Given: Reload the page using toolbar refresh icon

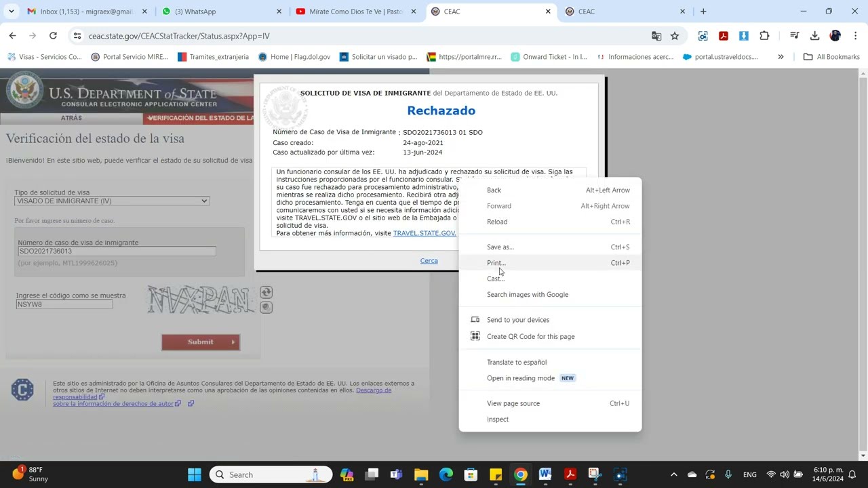Looking at the screenshot, I should coord(53,36).
